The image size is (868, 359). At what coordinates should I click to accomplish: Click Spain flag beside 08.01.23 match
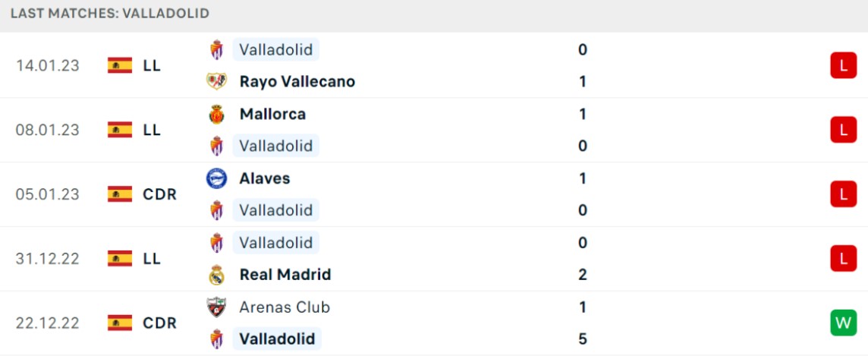[120, 130]
